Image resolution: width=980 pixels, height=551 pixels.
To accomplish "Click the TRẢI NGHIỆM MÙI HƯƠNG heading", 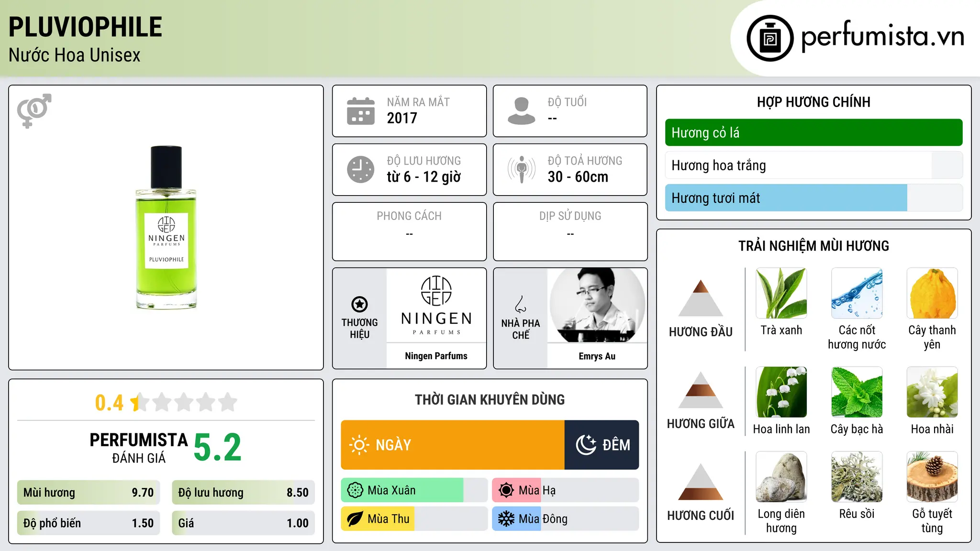I will [x=814, y=246].
